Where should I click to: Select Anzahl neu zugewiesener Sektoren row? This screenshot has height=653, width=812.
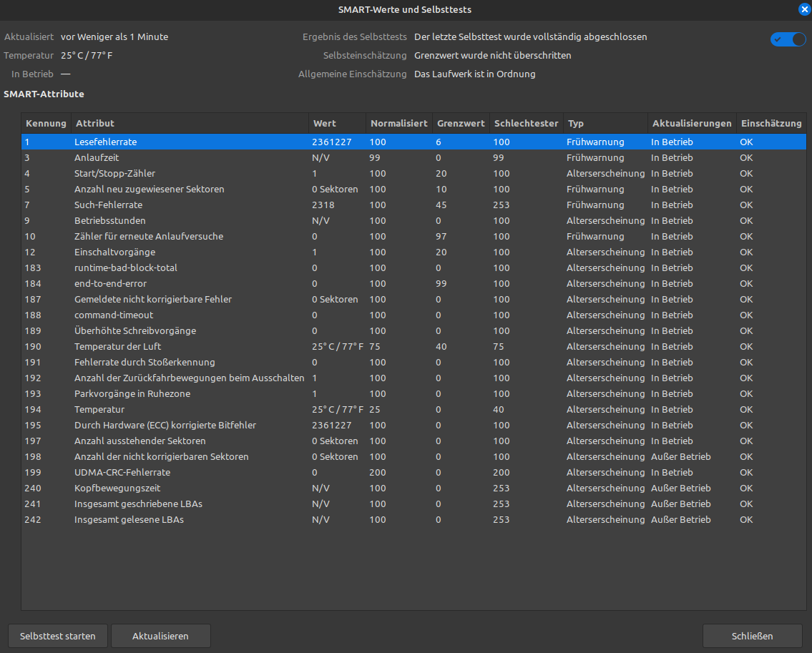414,189
